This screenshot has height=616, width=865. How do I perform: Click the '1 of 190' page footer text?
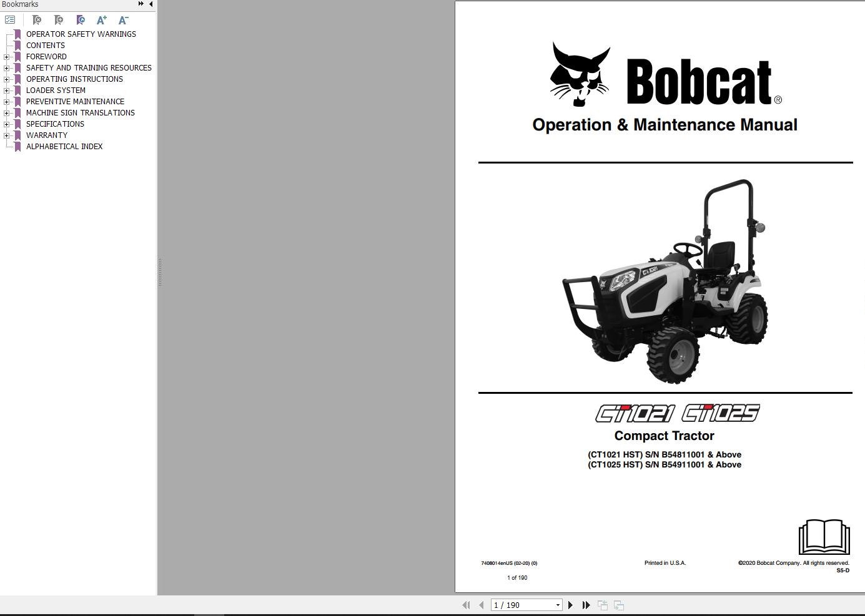(517, 578)
